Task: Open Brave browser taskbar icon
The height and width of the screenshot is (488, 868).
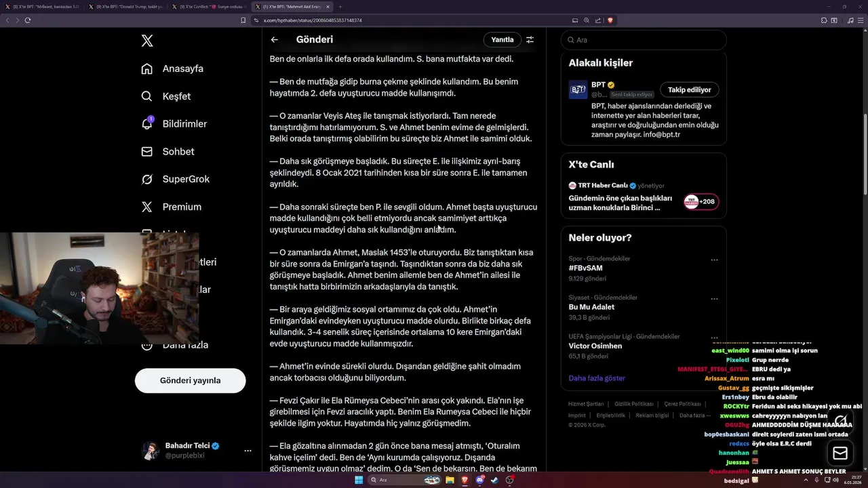Action: [465, 480]
